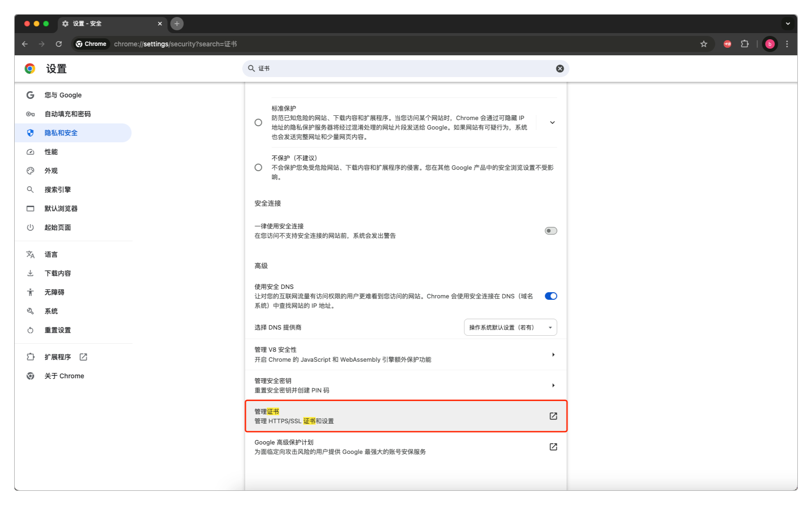
Task: Open 性能 settings section
Action: point(73,152)
